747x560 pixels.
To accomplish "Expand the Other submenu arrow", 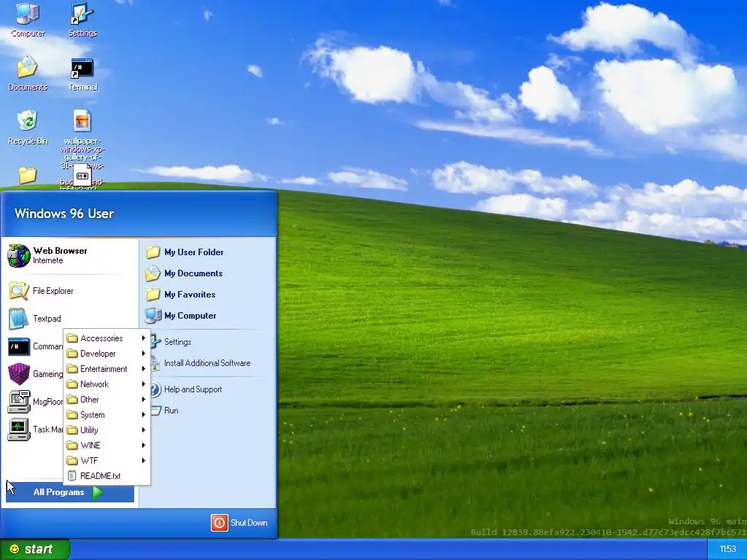I will [143, 399].
